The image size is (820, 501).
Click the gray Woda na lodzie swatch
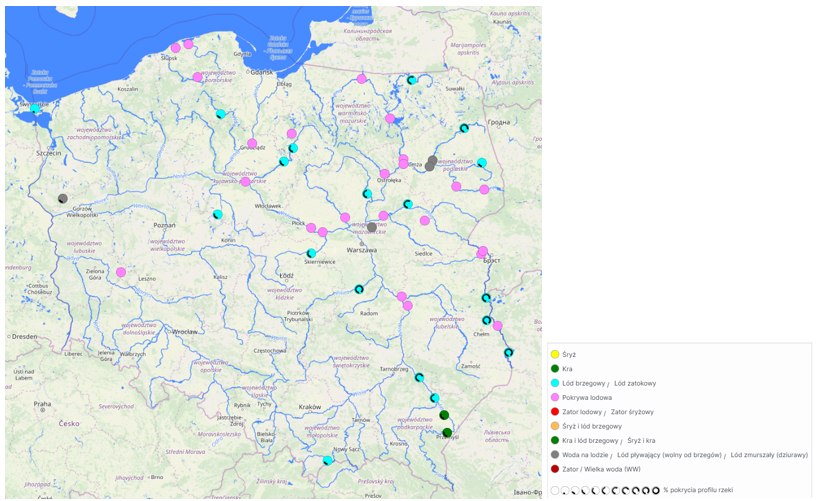click(554, 454)
